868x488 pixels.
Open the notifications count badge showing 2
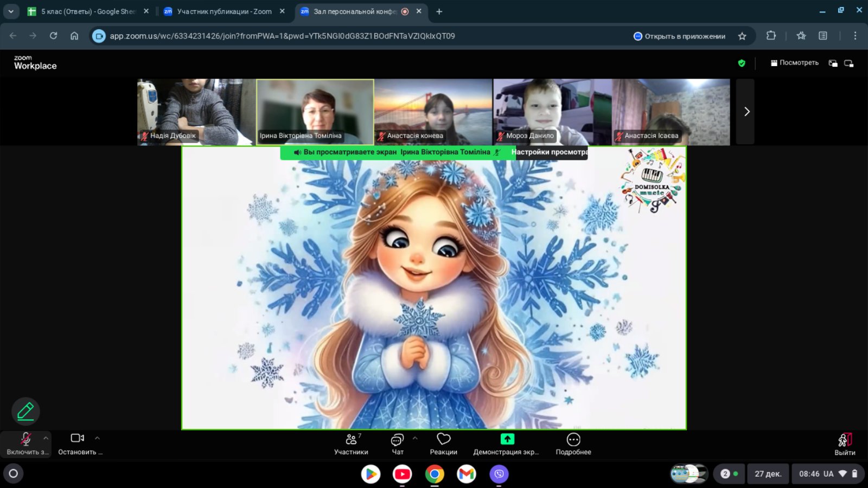pos(729,473)
